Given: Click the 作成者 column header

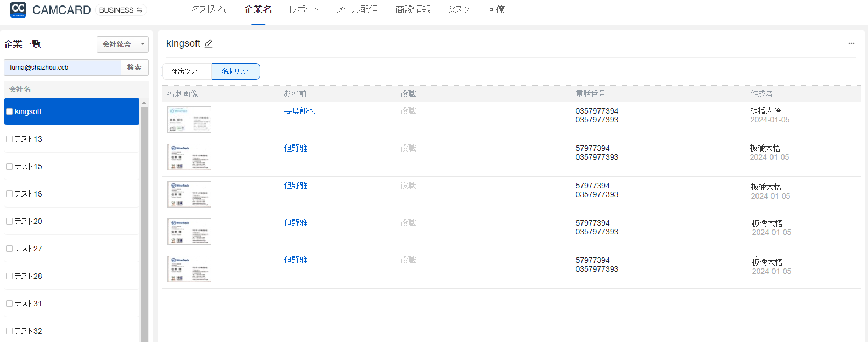Looking at the screenshot, I should [x=761, y=94].
